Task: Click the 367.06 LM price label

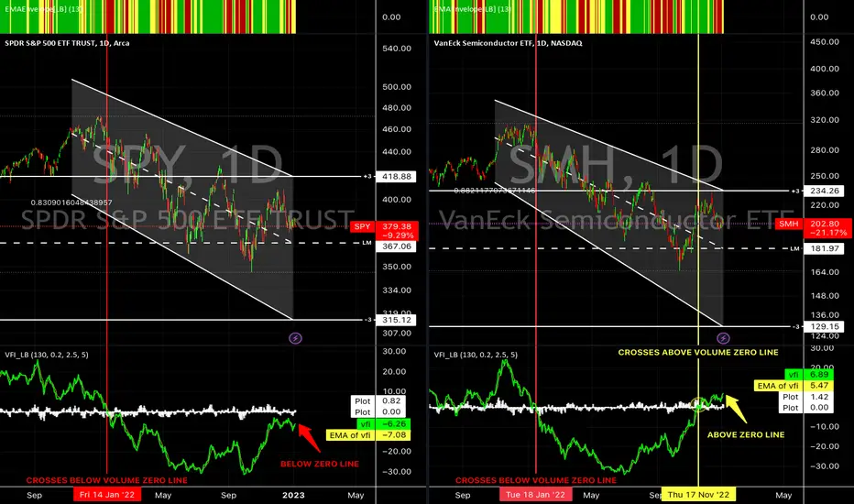Action: pyautogui.click(x=397, y=247)
